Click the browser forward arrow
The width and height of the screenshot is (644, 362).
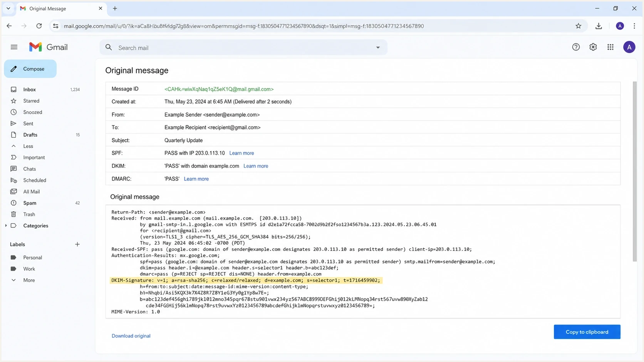(24, 26)
